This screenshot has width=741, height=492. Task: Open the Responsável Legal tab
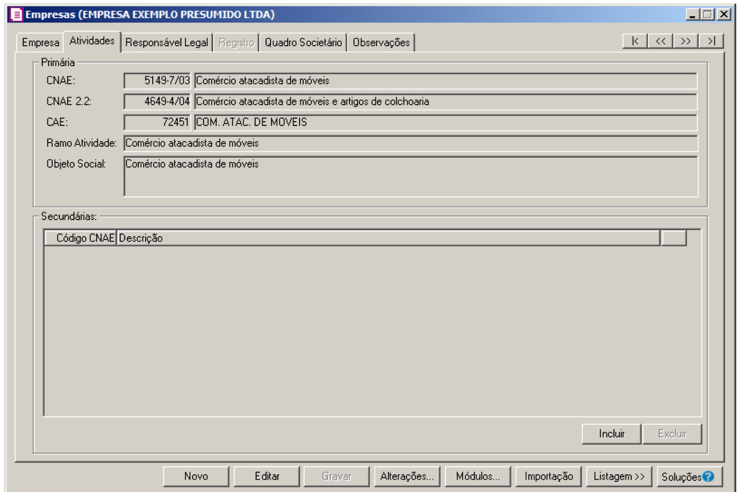tap(166, 43)
